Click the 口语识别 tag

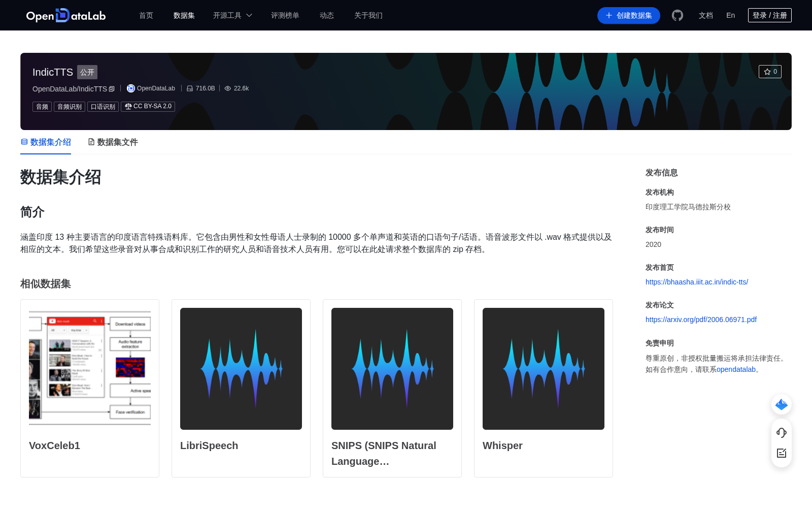click(x=103, y=107)
